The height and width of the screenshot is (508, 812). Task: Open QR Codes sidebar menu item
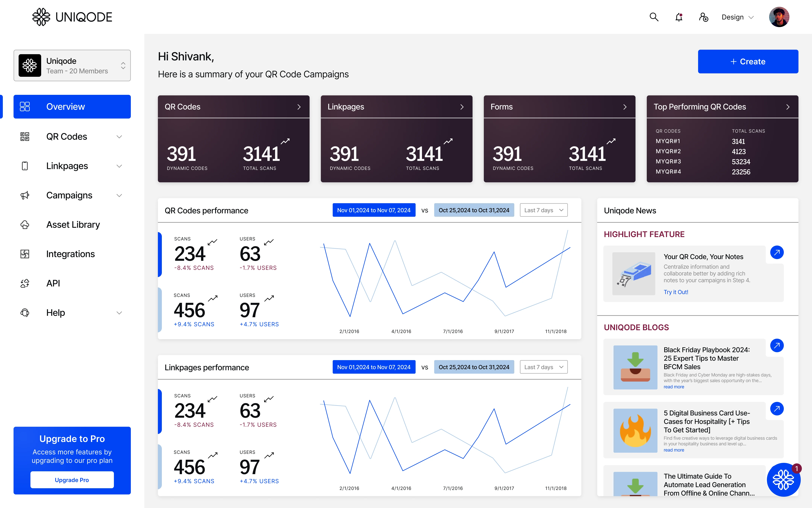point(72,136)
